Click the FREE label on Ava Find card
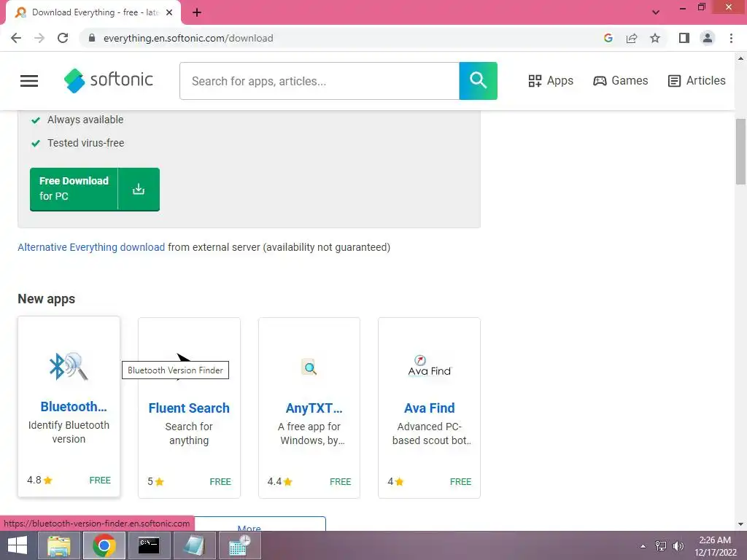The image size is (747, 560). click(460, 481)
